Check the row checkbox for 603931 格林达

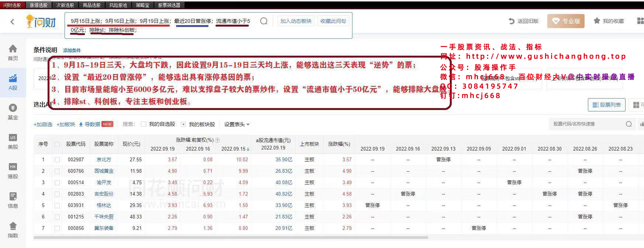pos(57,206)
